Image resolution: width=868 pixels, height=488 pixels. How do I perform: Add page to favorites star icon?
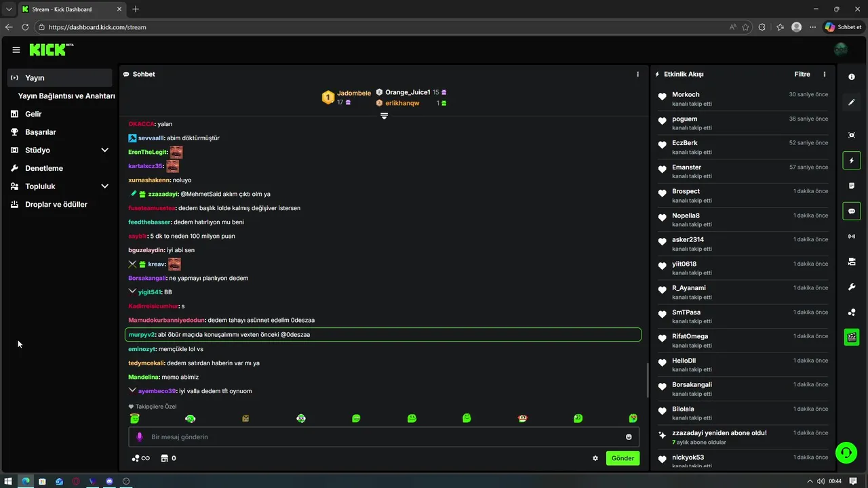745,27
